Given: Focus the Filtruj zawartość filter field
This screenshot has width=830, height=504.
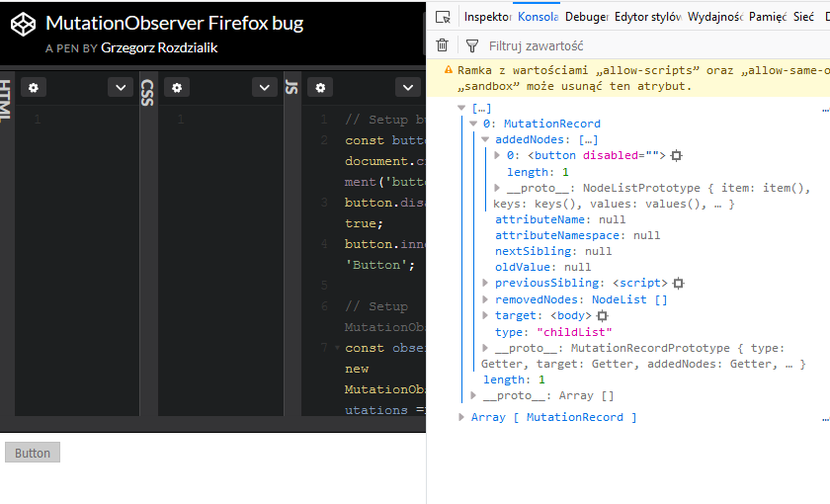Looking at the screenshot, I should coord(651,46).
